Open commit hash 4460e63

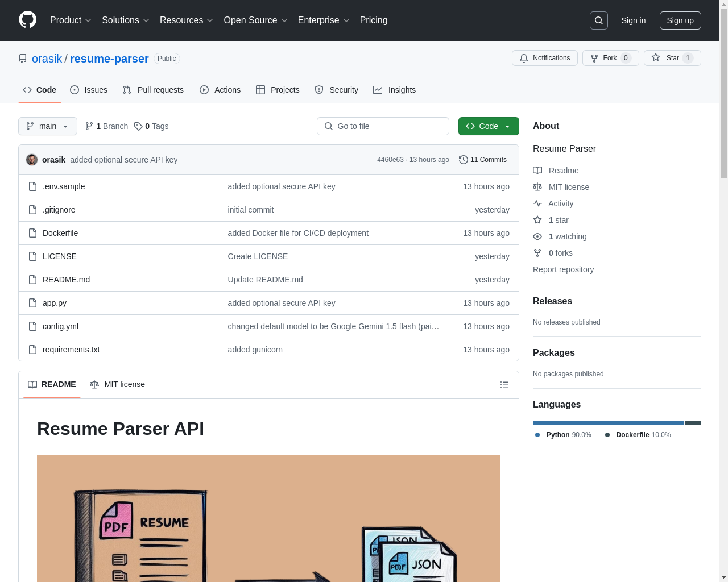[x=390, y=160]
